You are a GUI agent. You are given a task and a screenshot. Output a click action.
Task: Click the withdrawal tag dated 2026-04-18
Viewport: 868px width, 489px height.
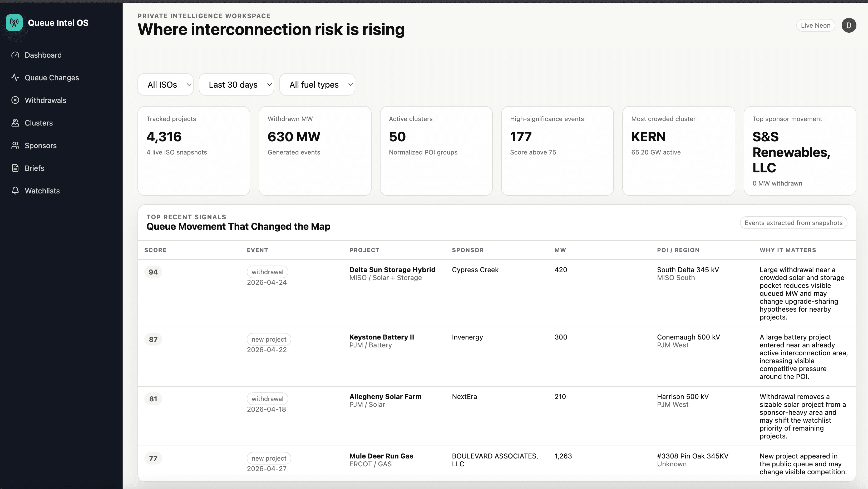268,399
